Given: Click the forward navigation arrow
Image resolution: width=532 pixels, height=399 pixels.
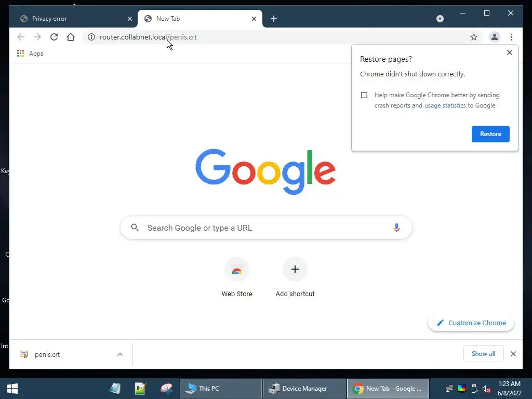Looking at the screenshot, I should coord(37,37).
